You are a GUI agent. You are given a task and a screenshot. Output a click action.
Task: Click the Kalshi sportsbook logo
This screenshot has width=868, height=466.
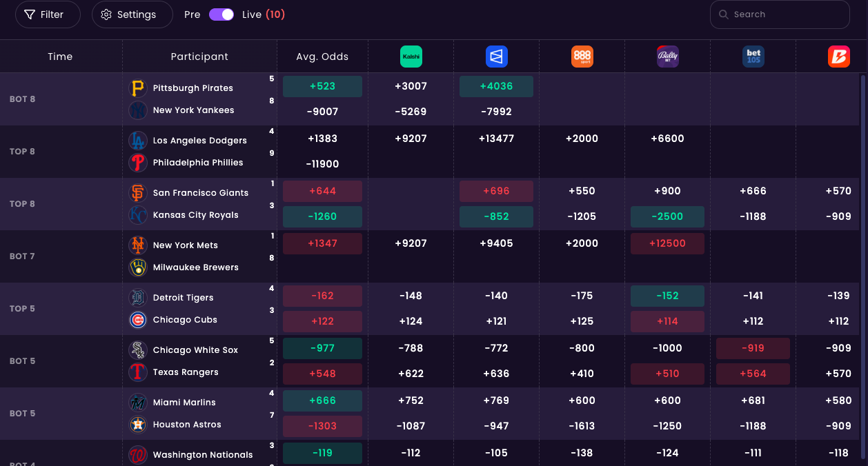[x=411, y=57]
